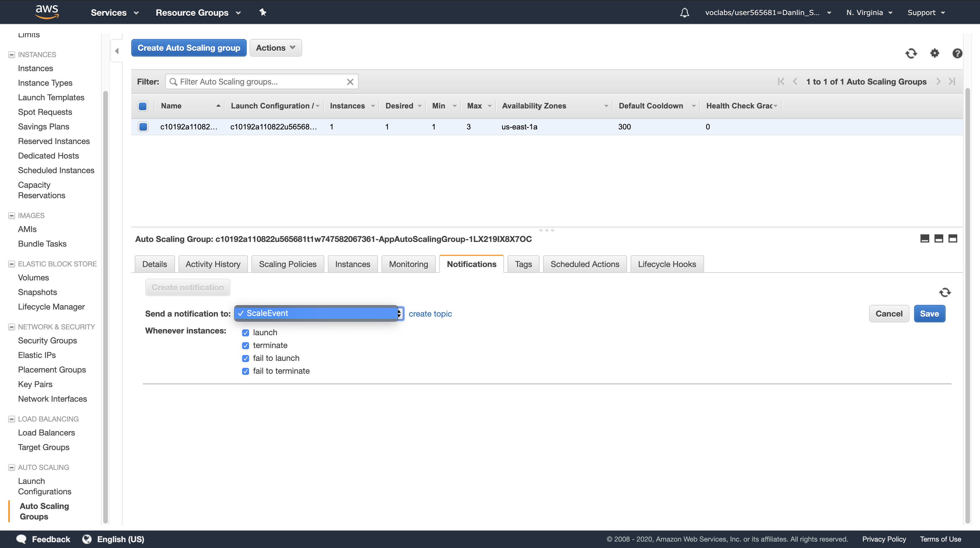Image resolution: width=980 pixels, height=548 pixels.
Task: Uncheck the terminate notification checkbox
Action: (245, 345)
